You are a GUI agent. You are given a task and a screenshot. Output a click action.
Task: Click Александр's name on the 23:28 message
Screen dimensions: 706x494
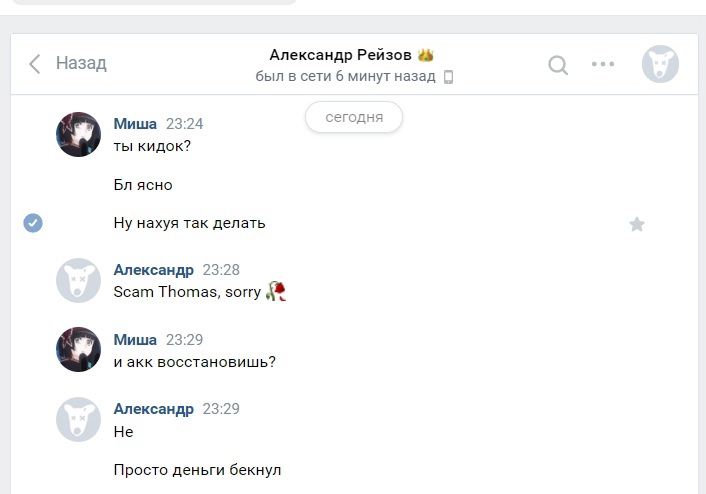click(153, 270)
